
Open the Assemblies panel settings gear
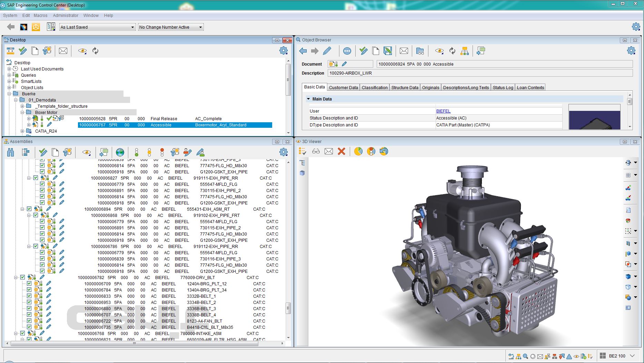click(x=284, y=152)
